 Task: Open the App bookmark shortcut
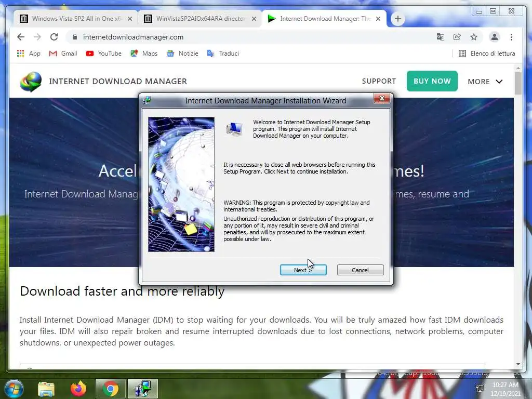[29, 54]
